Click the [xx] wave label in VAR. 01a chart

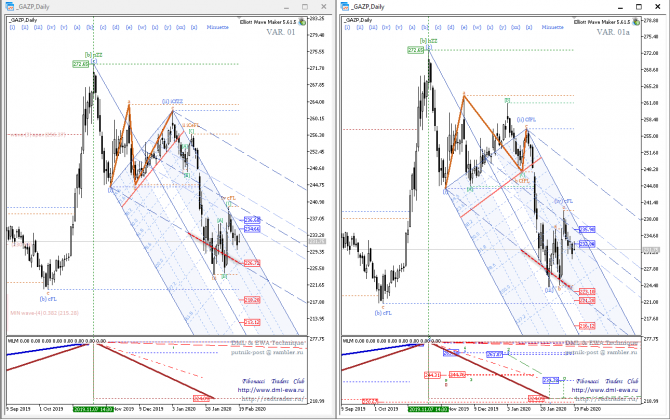pyautogui.click(x=516, y=27)
